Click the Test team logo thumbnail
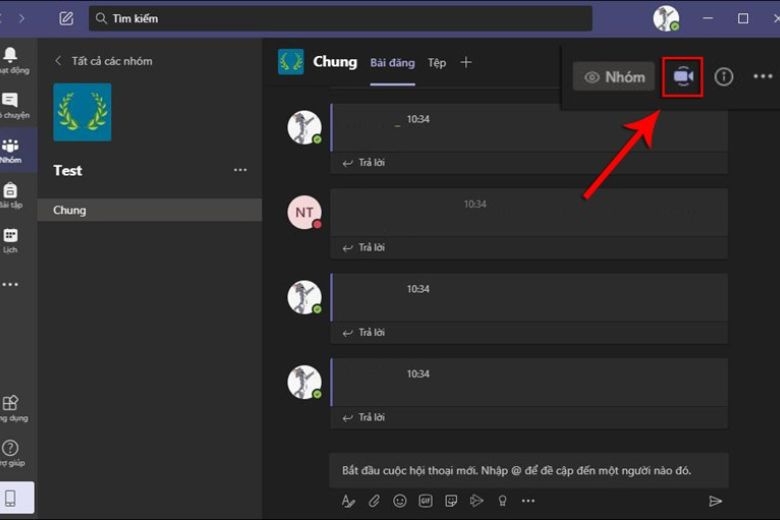This screenshot has height=520, width=780. pos(83,112)
